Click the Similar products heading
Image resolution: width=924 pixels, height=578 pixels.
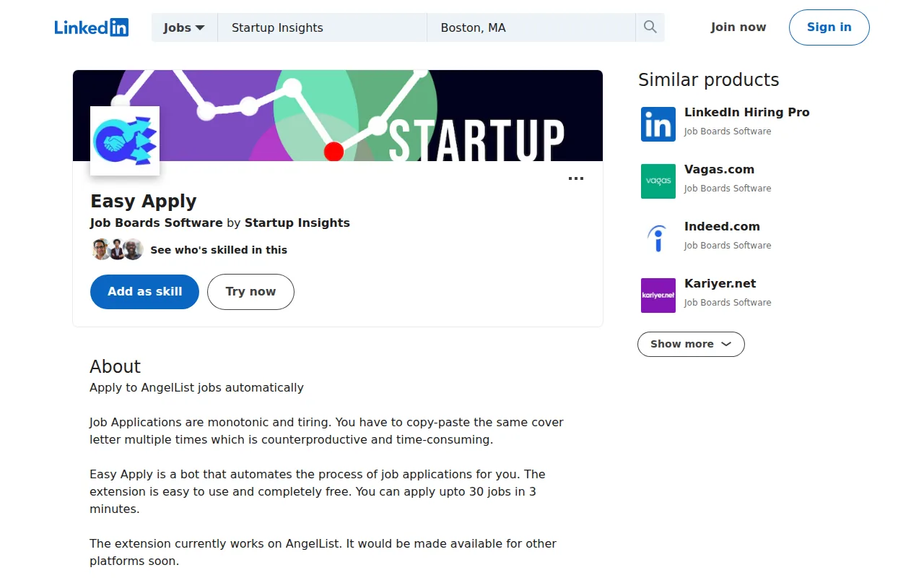click(x=709, y=80)
